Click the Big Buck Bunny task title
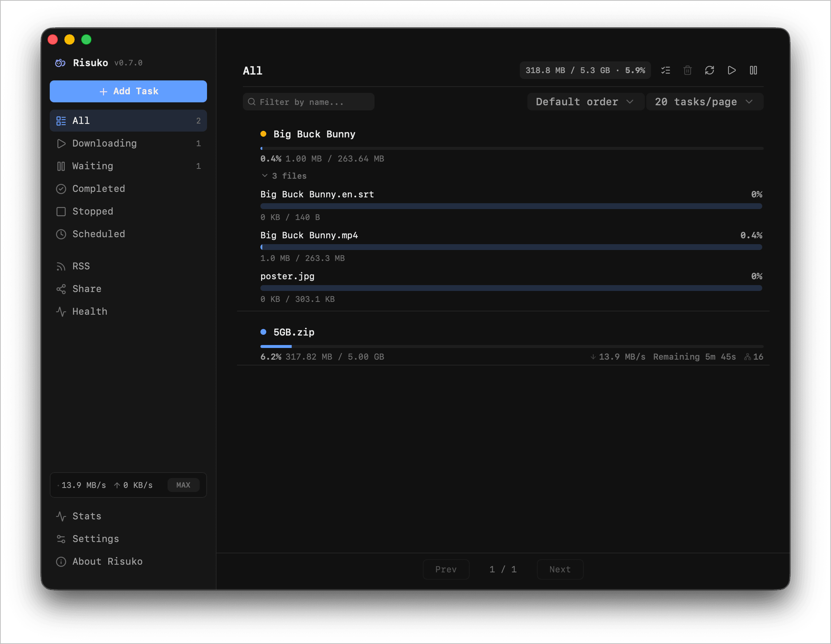This screenshot has height=644, width=831. click(x=314, y=134)
